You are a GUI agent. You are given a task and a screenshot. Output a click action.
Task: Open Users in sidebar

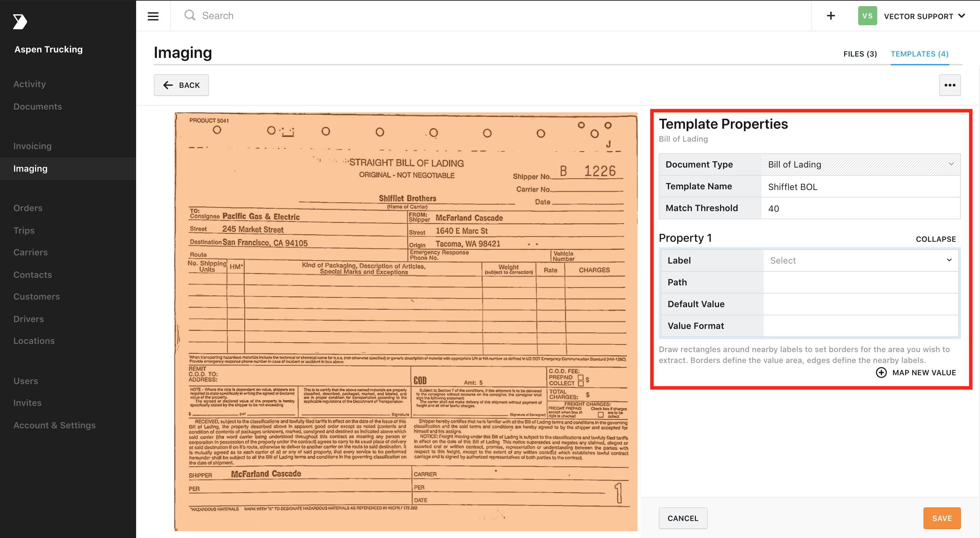click(26, 381)
